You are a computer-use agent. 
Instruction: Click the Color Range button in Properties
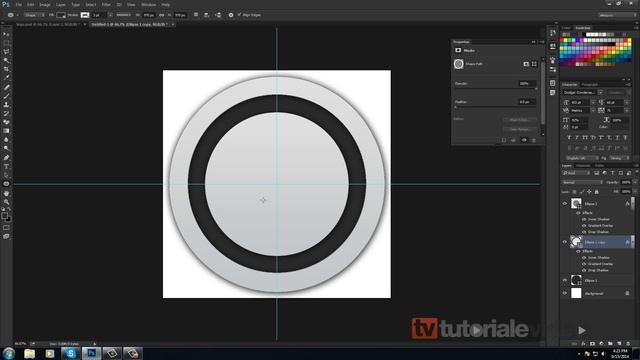coord(520,129)
